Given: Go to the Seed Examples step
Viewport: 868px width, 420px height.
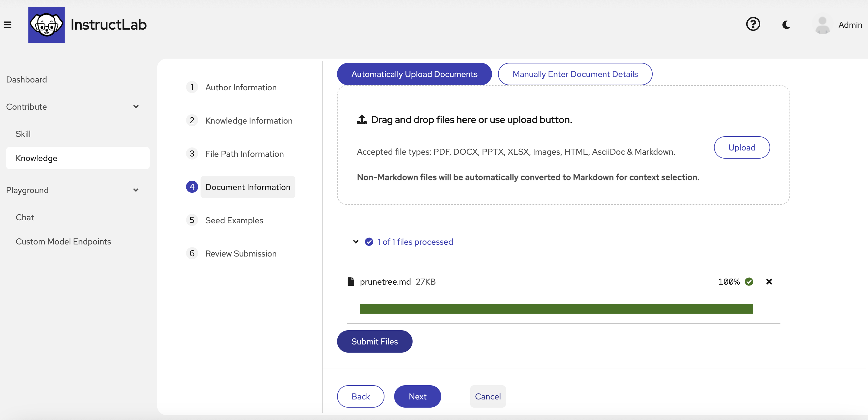Looking at the screenshot, I should click(x=234, y=220).
